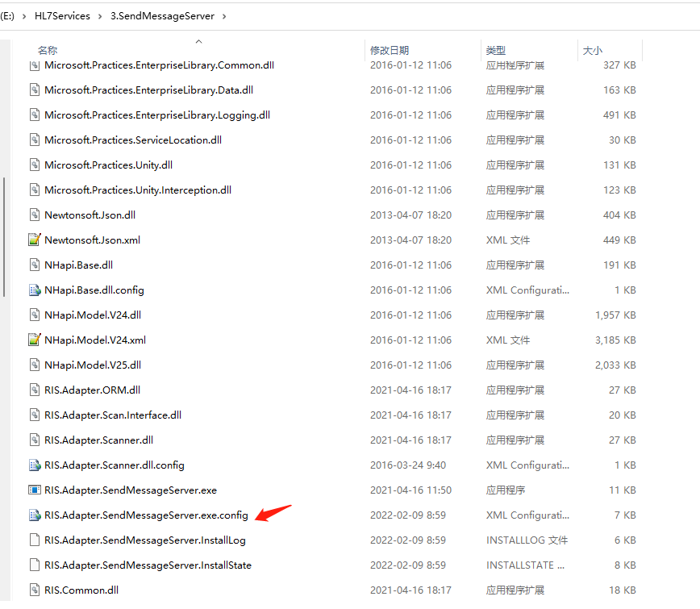The width and height of the screenshot is (700, 609).
Task: Click the RIS.Adapter.SendMessageServer.exe application icon
Action: [35, 490]
